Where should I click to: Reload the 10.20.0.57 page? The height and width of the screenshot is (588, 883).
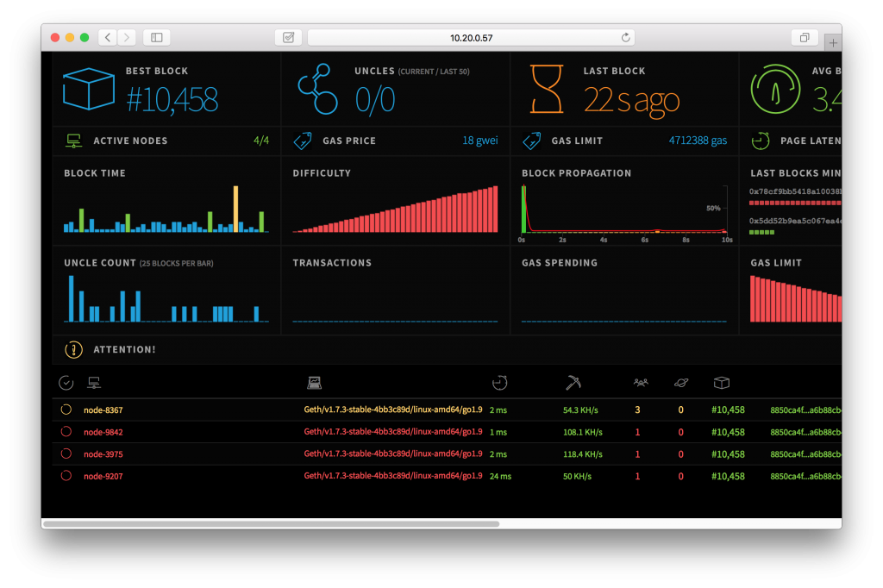tap(626, 38)
